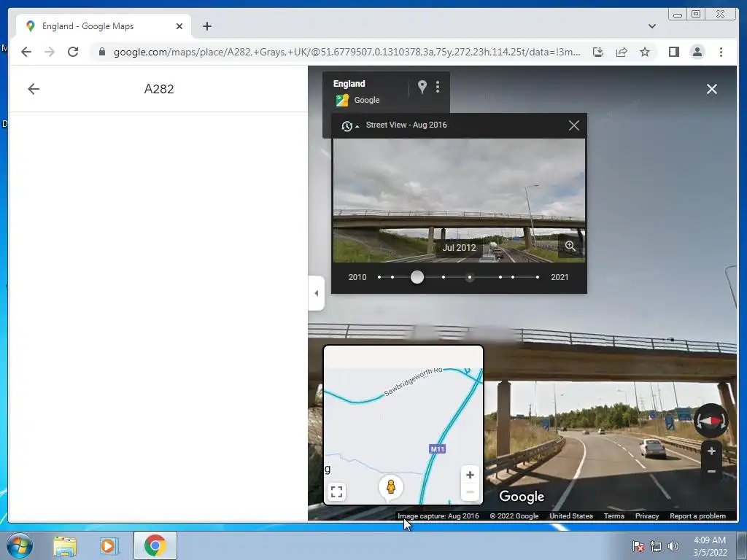Click the browser forward arrow
Screen dimensions: 747x560
[x=50, y=52]
